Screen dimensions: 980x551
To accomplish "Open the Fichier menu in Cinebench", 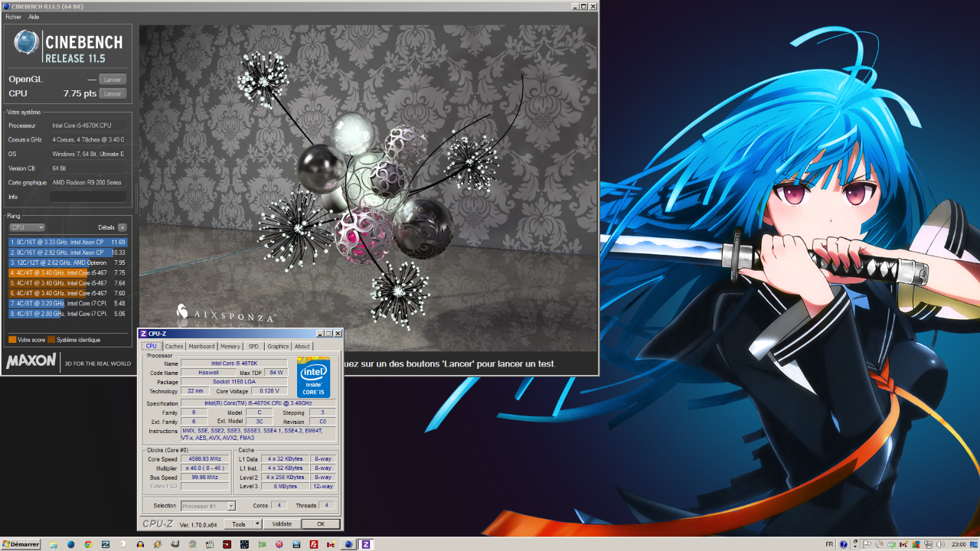I will pyautogui.click(x=13, y=17).
